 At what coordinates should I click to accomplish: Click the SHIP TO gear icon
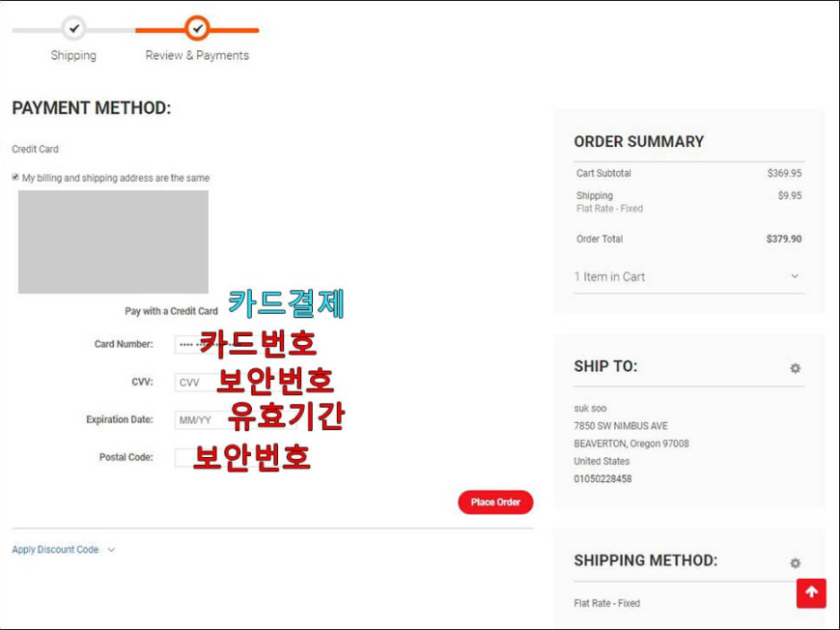[795, 368]
